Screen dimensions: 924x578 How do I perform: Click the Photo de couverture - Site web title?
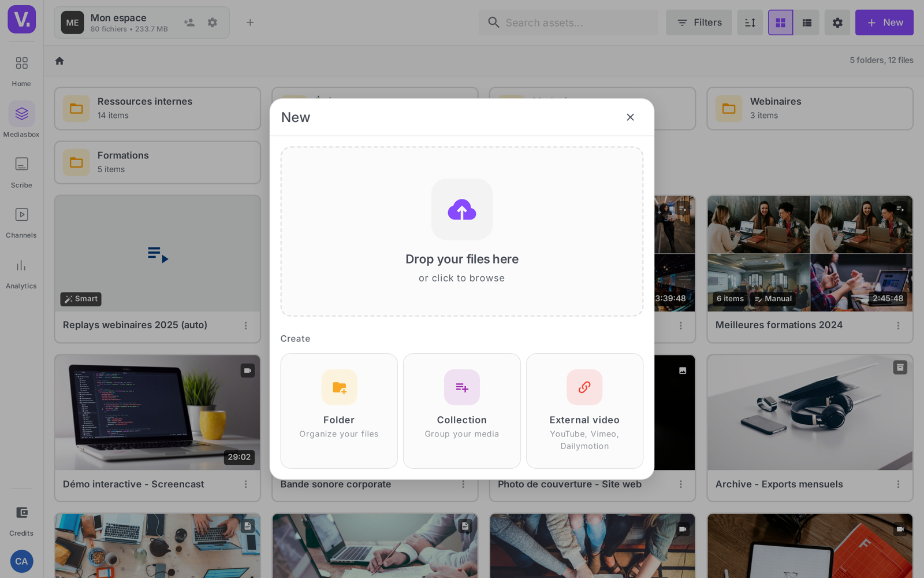(569, 484)
